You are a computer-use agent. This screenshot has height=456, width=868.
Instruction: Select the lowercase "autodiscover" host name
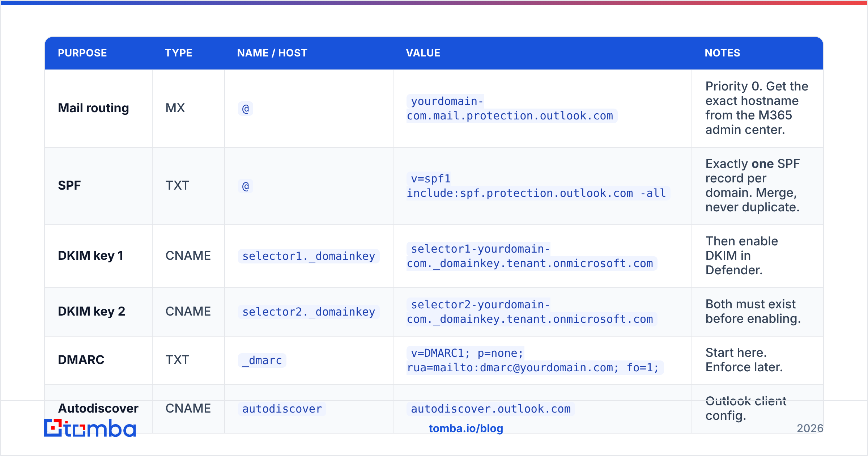(x=282, y=409)
